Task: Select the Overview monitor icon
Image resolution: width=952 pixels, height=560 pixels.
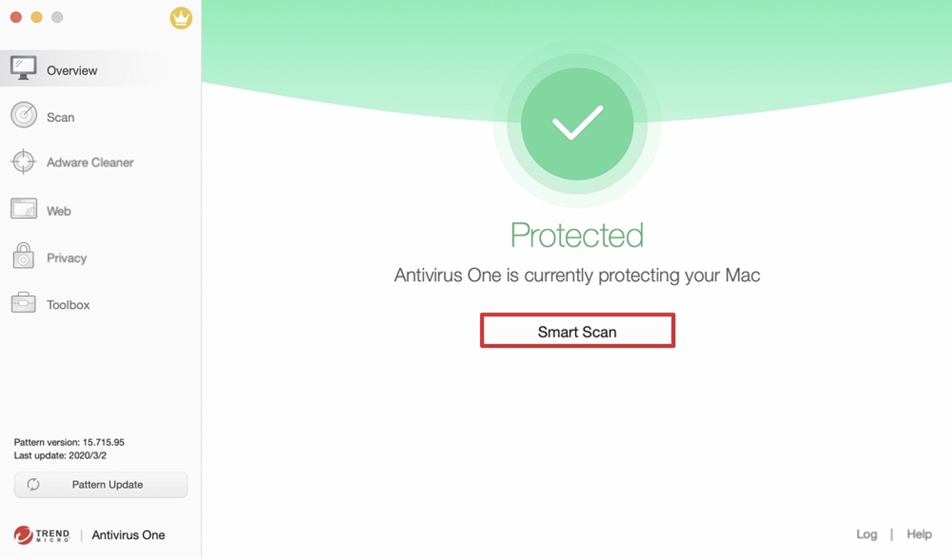Action: click(23, 67)
